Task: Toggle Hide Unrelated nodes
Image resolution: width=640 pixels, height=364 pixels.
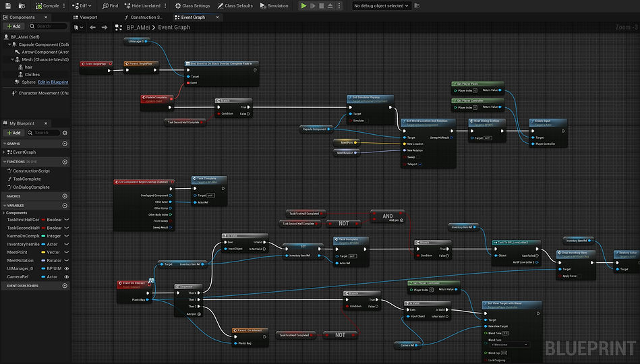Action: point(142,5)
